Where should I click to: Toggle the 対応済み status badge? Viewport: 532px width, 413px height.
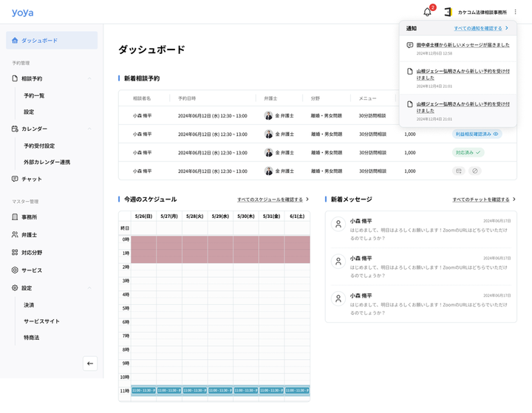pyautogui.click(x=468, y=152)
